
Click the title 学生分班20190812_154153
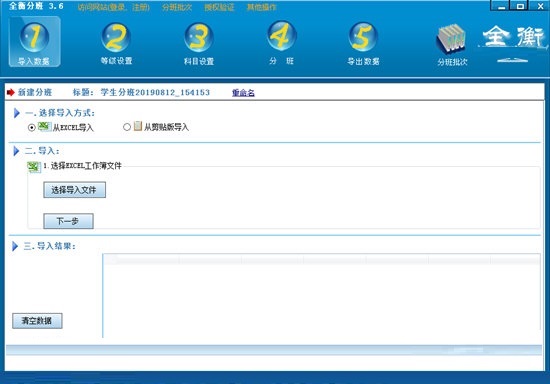pos(155,92)
